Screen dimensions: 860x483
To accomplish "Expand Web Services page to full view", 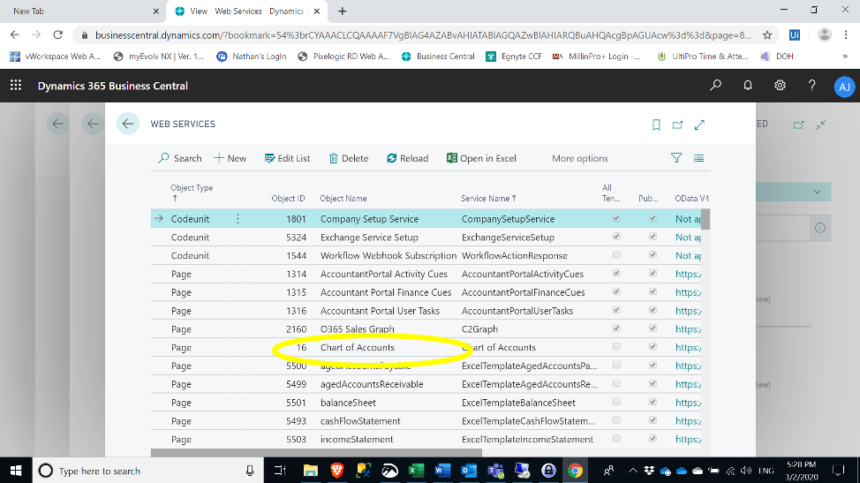I will (699, 125).
